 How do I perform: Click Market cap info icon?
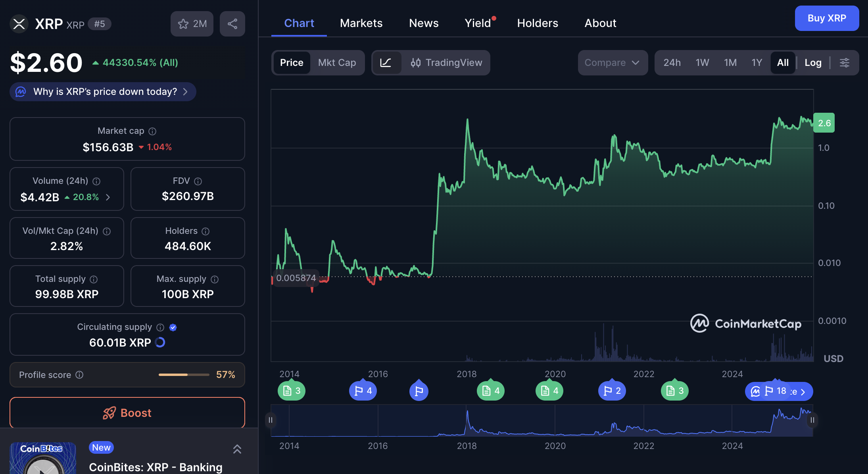(152, 131)
